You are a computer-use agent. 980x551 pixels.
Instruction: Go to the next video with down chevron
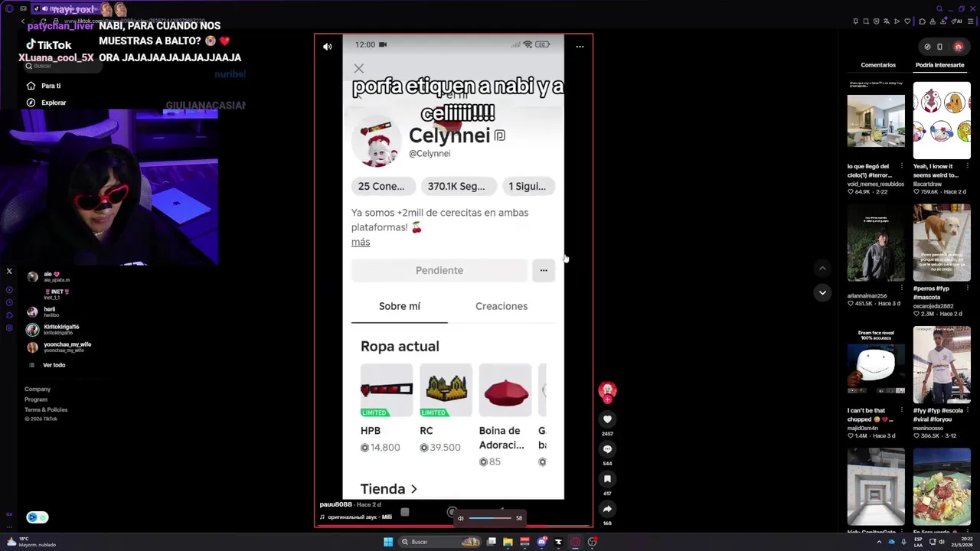click(822, 292)
